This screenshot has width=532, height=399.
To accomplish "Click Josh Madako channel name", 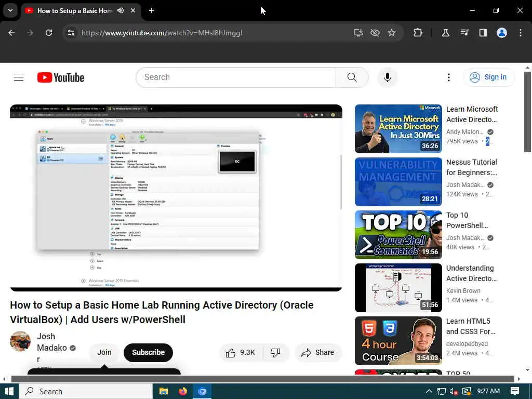I will (51, 348).
